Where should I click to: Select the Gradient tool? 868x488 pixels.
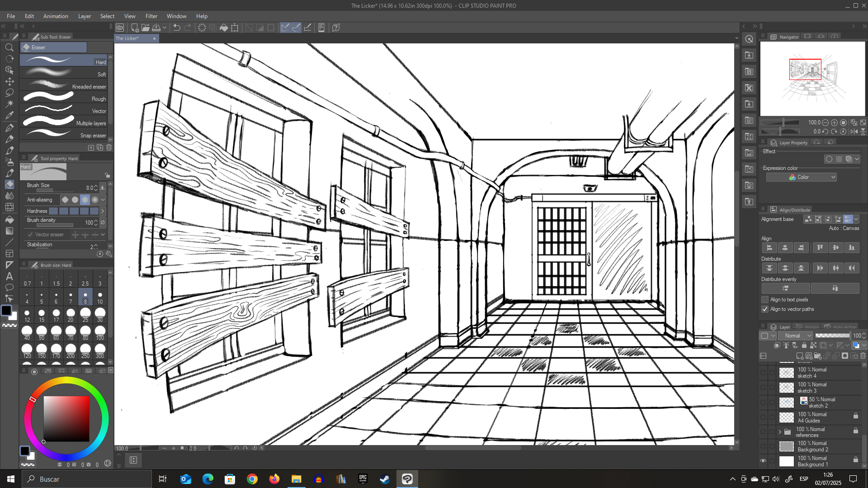[9, 231]
